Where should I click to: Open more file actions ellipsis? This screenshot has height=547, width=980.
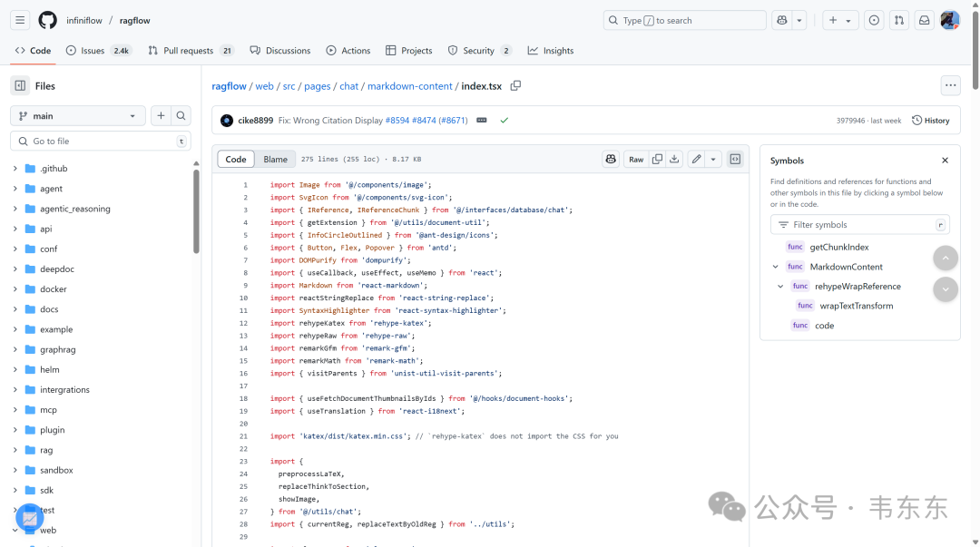click(x=951, y=85)
